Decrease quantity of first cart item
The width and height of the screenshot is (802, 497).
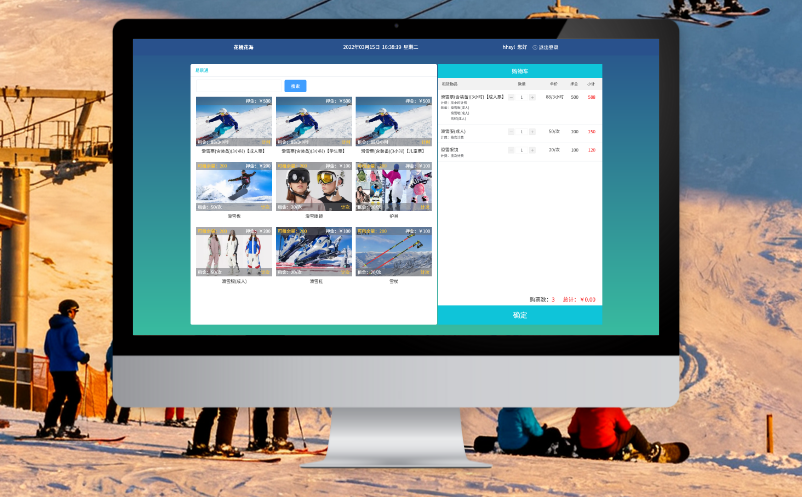coord(511,97)
